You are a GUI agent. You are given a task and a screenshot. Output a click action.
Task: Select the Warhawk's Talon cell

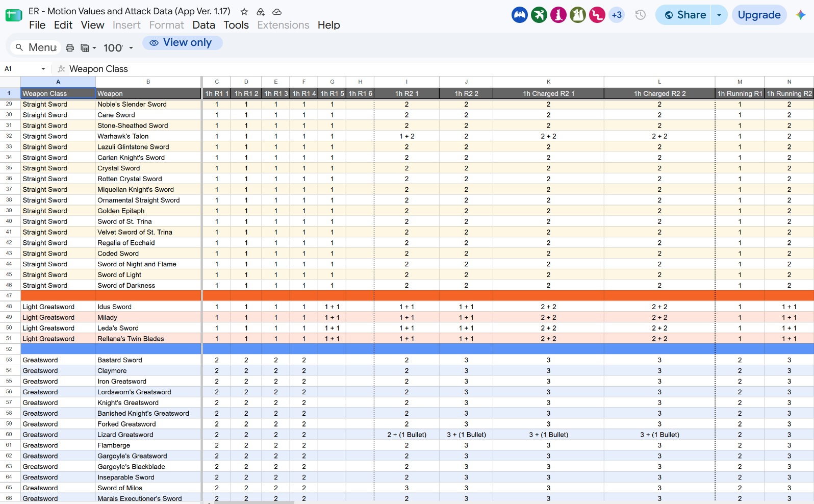[148, 136]
